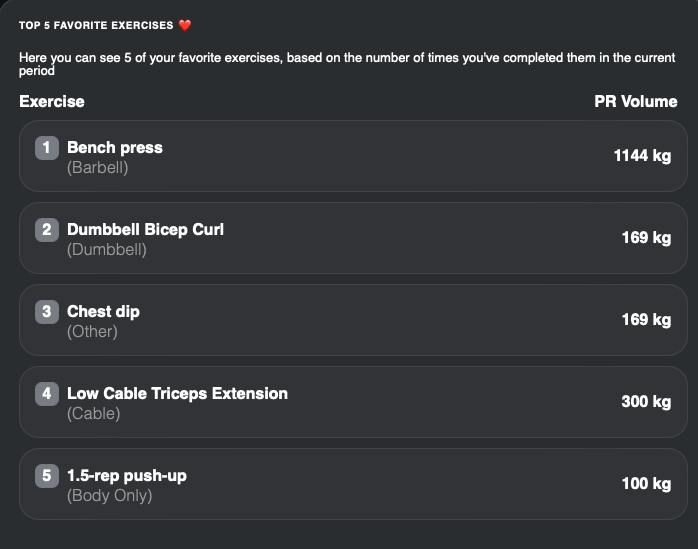
Task: Click the rank 2 badge icon
Action: tap(47, 231)
